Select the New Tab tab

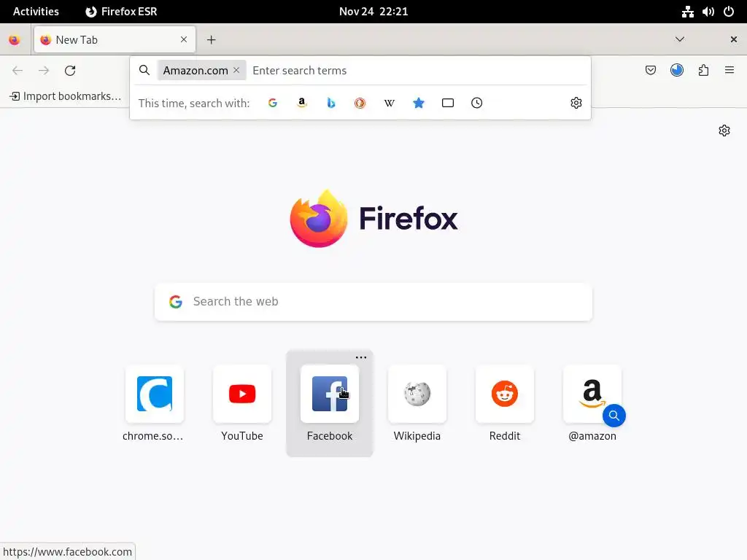point(115,39)
